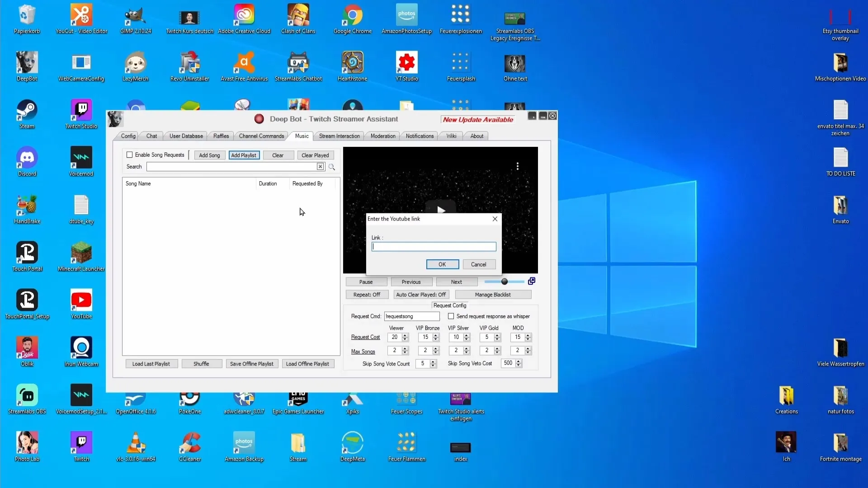Toggle Send request response as whisper

coord(451,316)
